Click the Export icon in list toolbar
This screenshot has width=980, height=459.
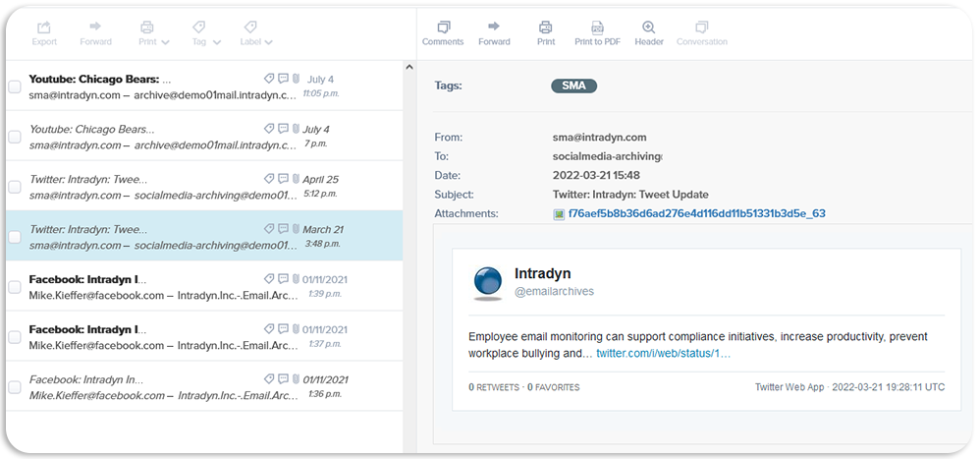[44, 28]
